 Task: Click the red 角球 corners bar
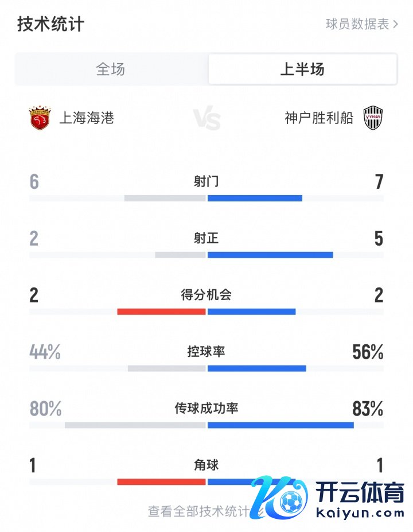(161, 481)
